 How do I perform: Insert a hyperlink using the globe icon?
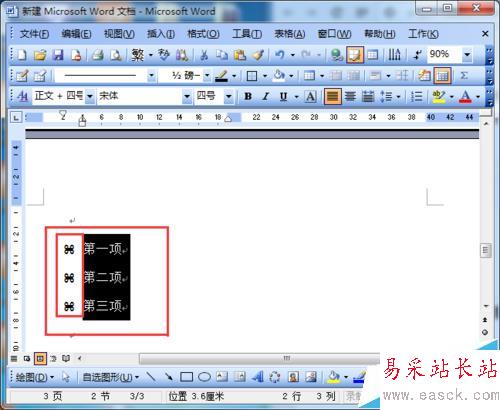336,55
